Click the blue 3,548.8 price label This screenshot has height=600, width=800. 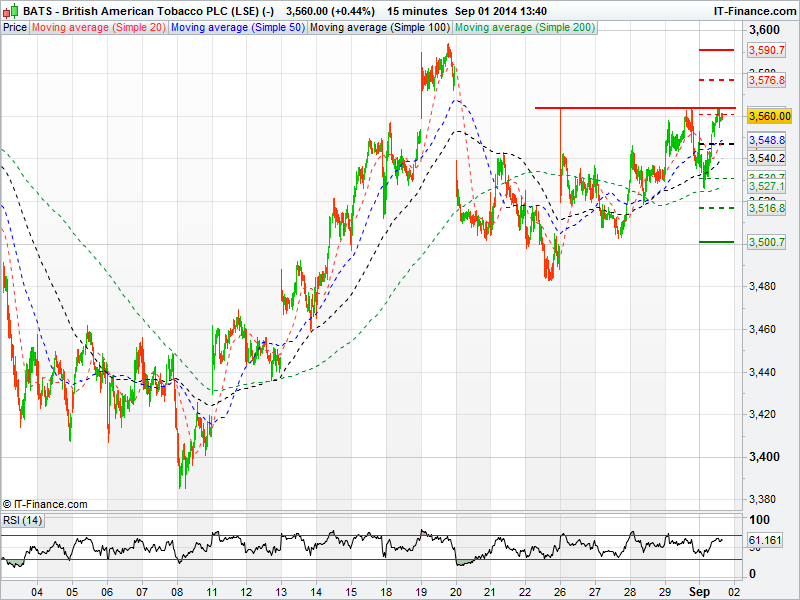pos(766,140)
